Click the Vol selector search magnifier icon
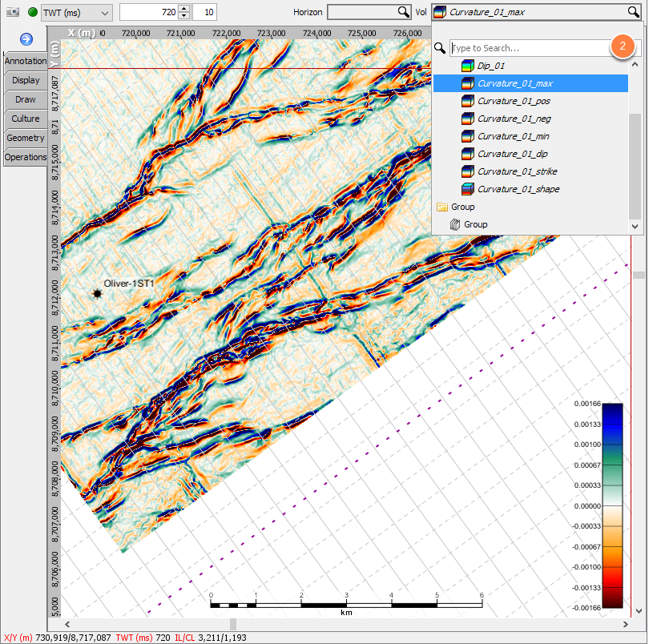Image resolution: width=653 pixels, height=644 pixels. tap(633, 12)
